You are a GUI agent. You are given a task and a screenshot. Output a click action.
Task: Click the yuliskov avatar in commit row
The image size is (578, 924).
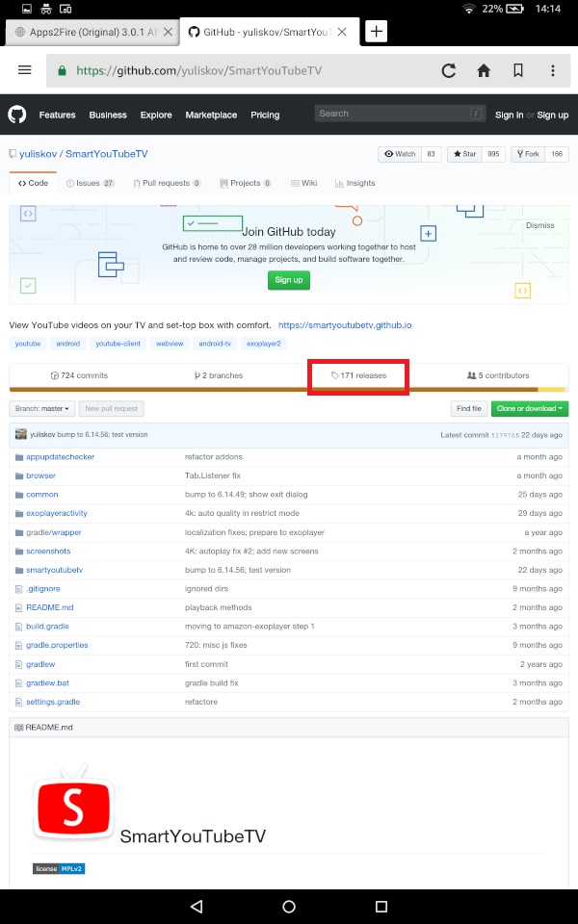pos(20,434)
